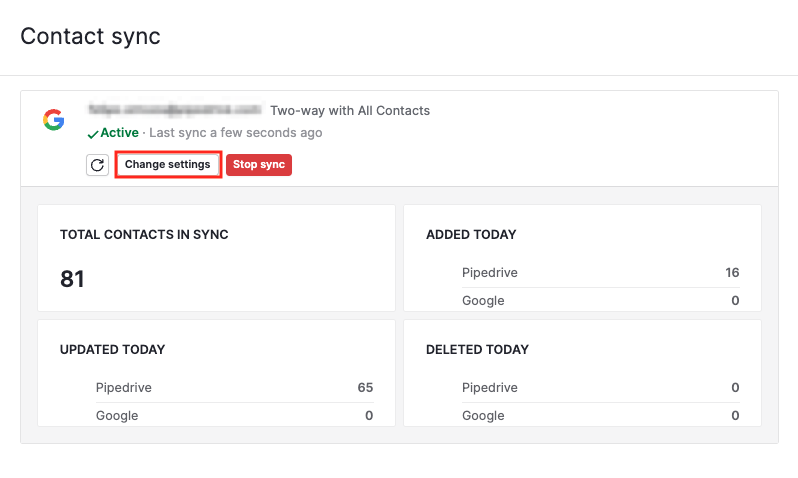Click the TOTAL CONTACTS IN SYNC heading

pyautogui.click(x=144, y=235)
